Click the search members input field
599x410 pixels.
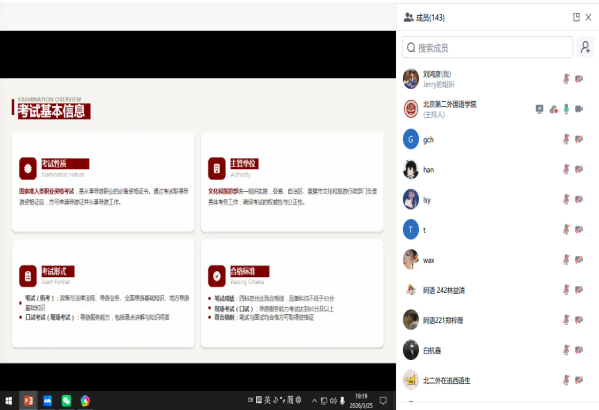(487, 47)
